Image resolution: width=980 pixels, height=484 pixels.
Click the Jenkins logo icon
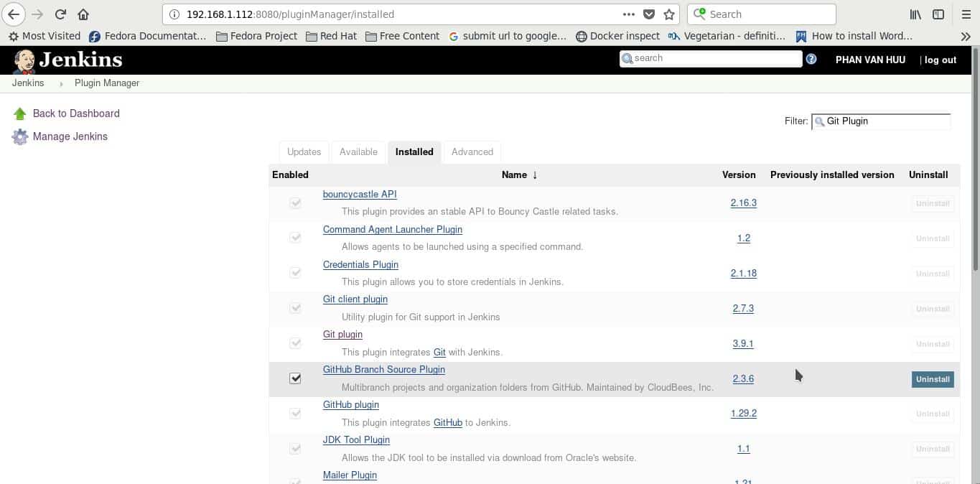[x=24, y=61]
